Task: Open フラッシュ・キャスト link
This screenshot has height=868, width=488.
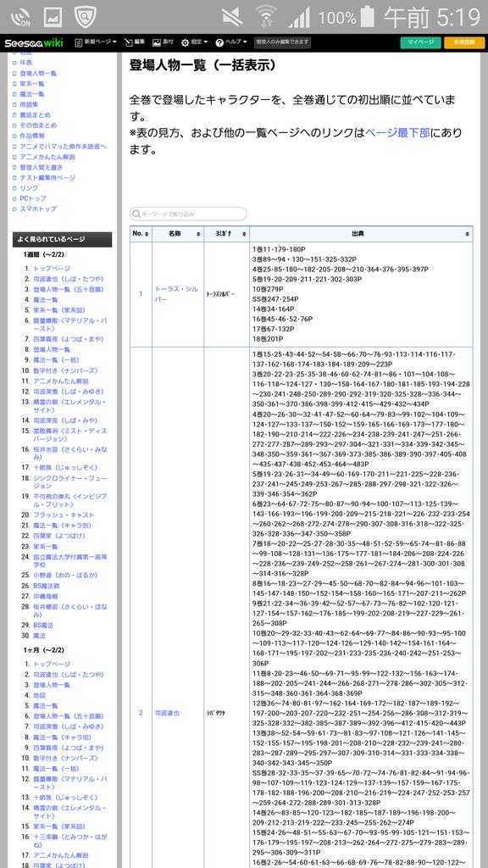Action: (x=64, y=515)
